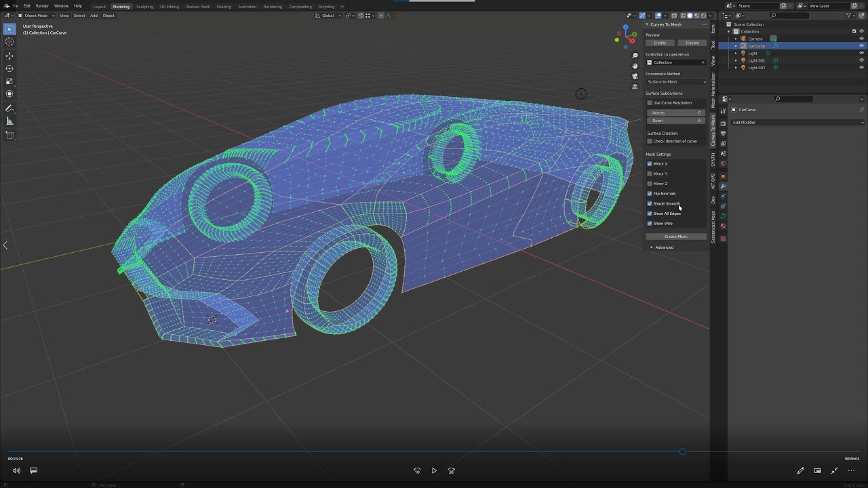Exclude Collection via its checkbox
868x488 pixels.
coord(854,31)
